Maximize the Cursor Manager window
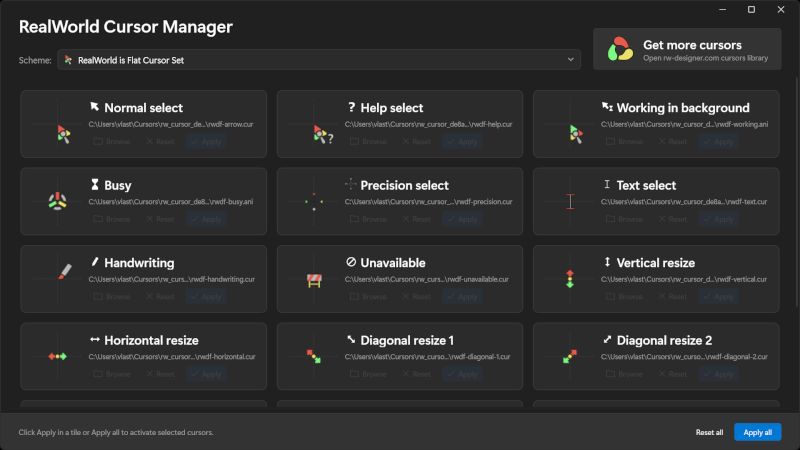 [752, 9]
